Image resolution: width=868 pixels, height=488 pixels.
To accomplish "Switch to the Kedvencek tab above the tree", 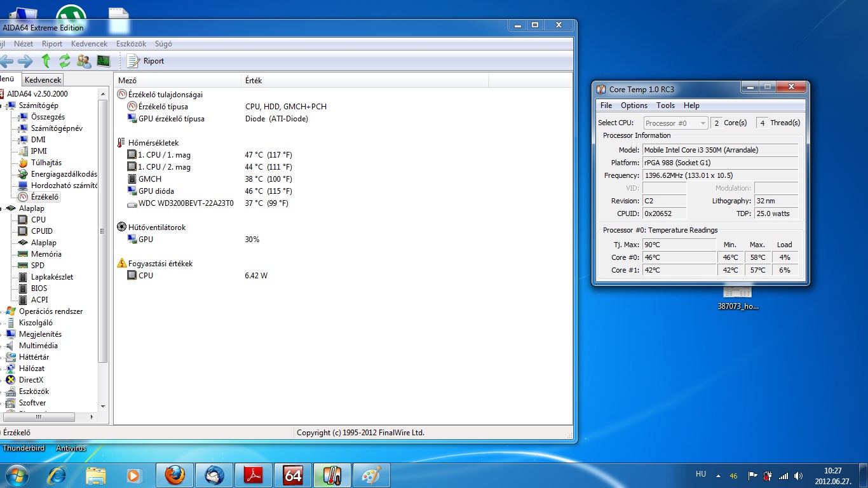I will [43, 80].
